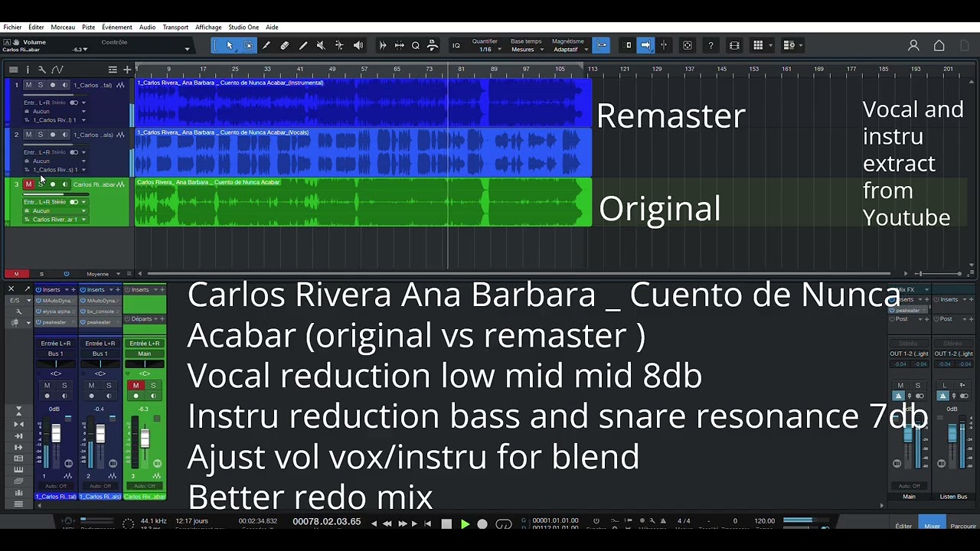Viewport: 980px width, 551px height.
Task: Expand the Contrôle parameter dropdown arrow
Action: pyautogui.click(x=187, y=50)
